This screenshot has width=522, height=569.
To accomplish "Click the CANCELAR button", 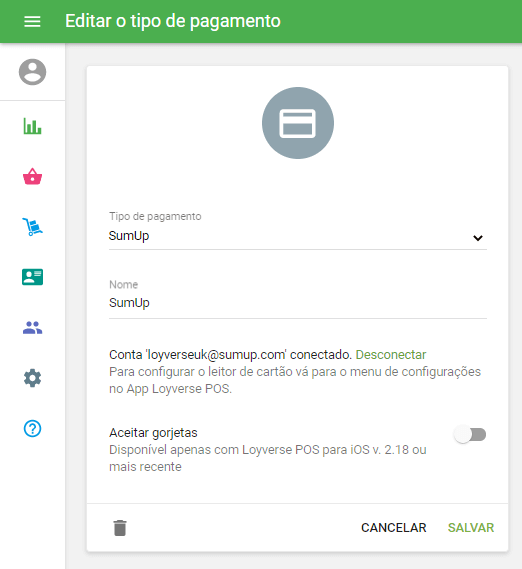I will (x=393, y=528).
